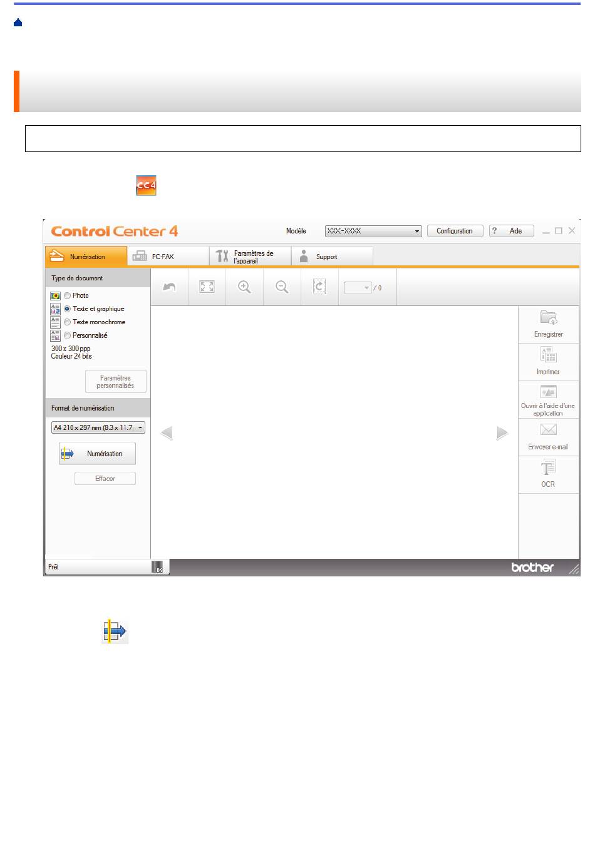595x868 pixels.
Task: Click the Personnalisé type icon
Action: [56, 335]
